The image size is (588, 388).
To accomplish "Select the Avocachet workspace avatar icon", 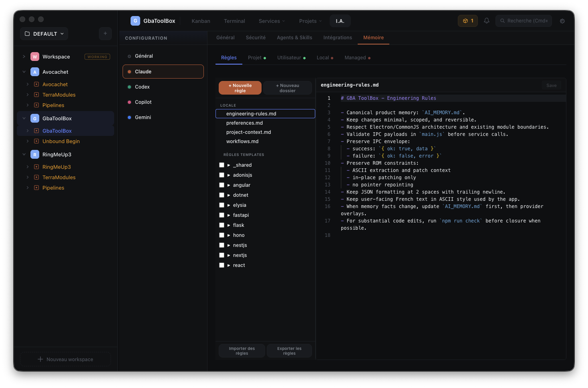I will [x=35, y=72].
